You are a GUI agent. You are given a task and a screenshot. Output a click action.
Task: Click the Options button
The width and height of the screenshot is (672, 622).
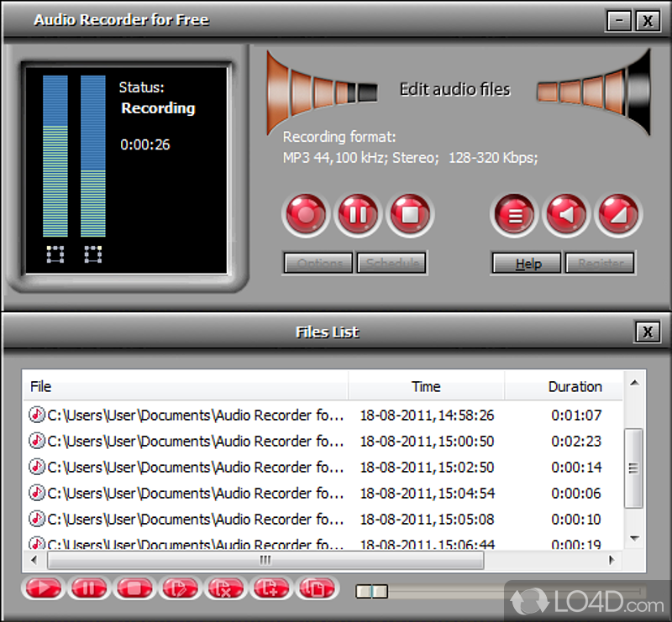point(318,263)
